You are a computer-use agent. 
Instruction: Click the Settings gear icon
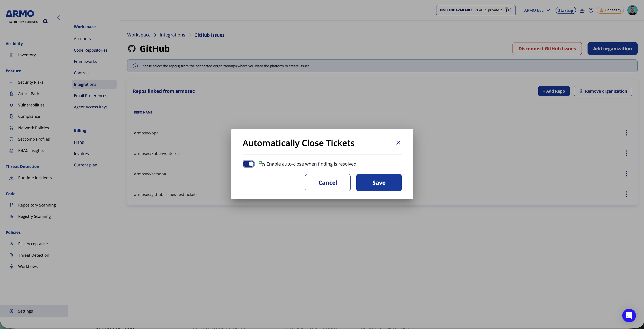pyautogui.click(x=11, y=311)
